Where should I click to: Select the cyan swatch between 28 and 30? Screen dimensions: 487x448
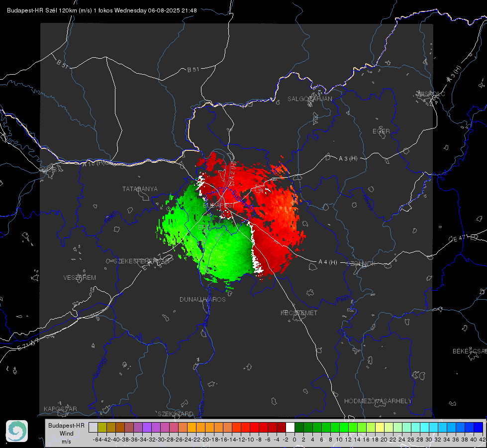[x=424, y=427]
